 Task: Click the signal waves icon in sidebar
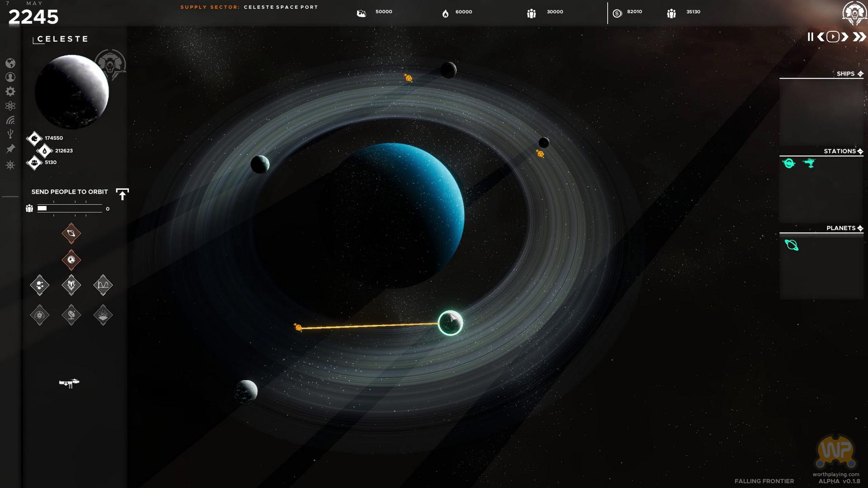tap(10, 120)
